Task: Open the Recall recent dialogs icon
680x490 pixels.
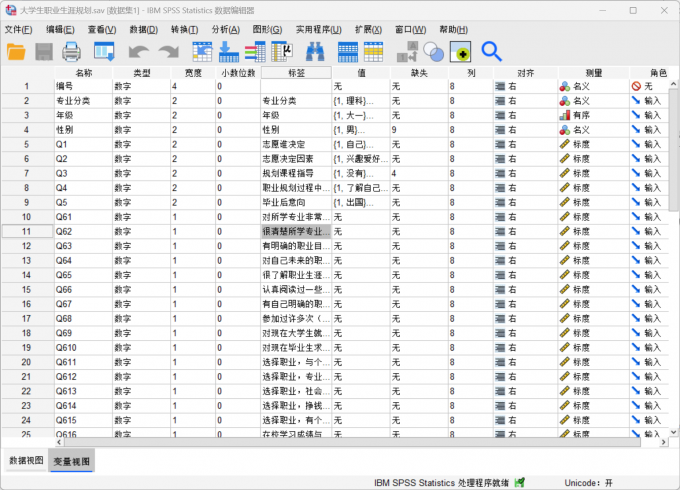Action: tap(104, 51)
